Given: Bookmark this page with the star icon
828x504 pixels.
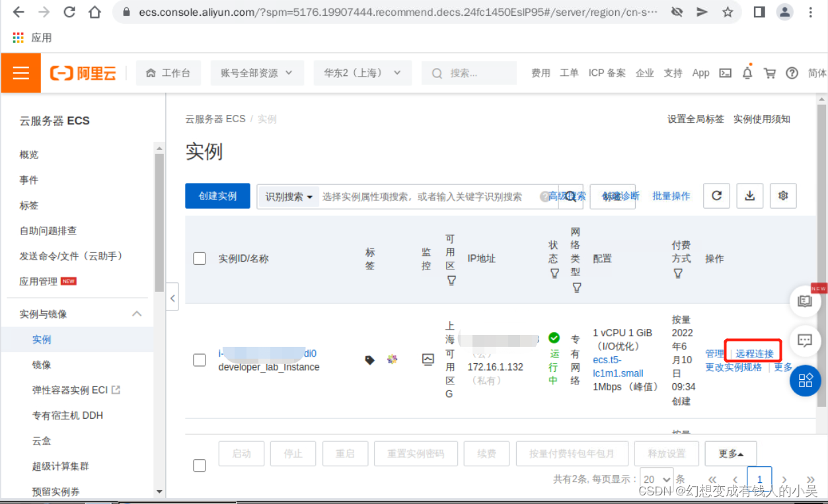Looking at the screenshot, I should (728, 13).
